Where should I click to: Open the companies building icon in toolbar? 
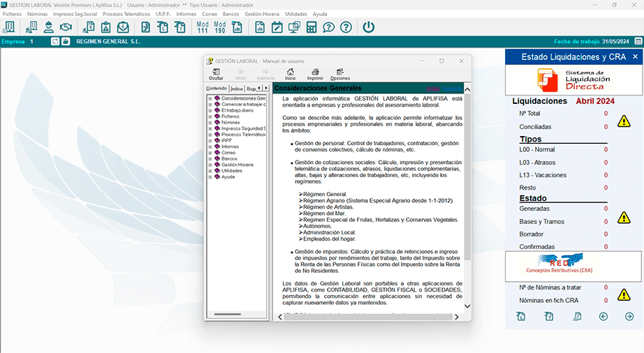point(8,27)
